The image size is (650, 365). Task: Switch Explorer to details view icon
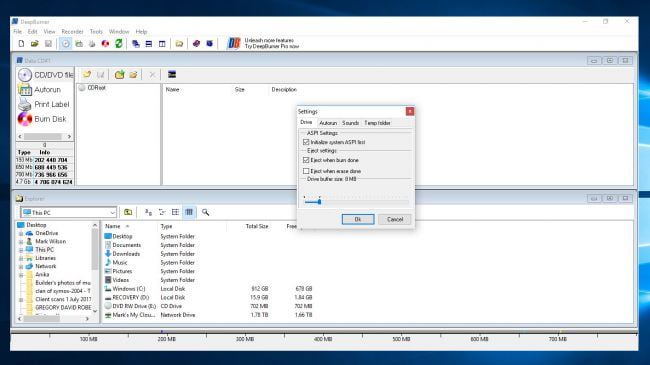[x=189, y=212]
